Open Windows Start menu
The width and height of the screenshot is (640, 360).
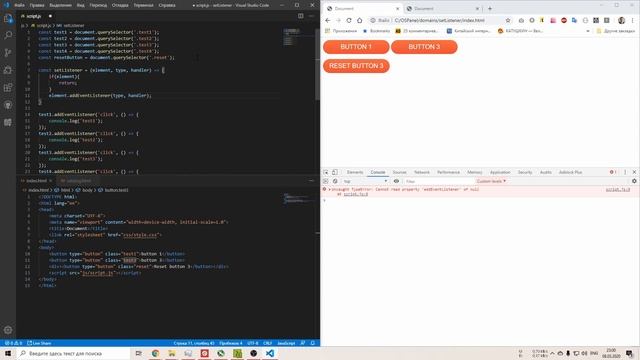coord(8,353)
